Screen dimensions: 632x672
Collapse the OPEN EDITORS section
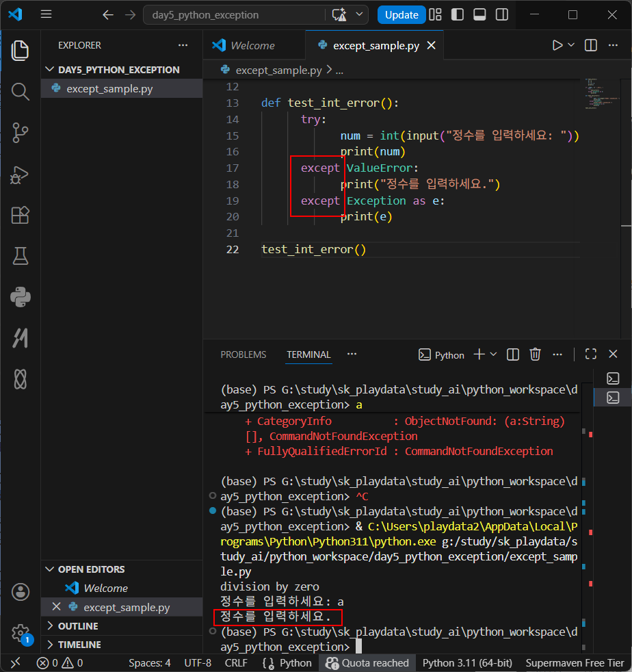pyautogui.click(x=122, y=569)
